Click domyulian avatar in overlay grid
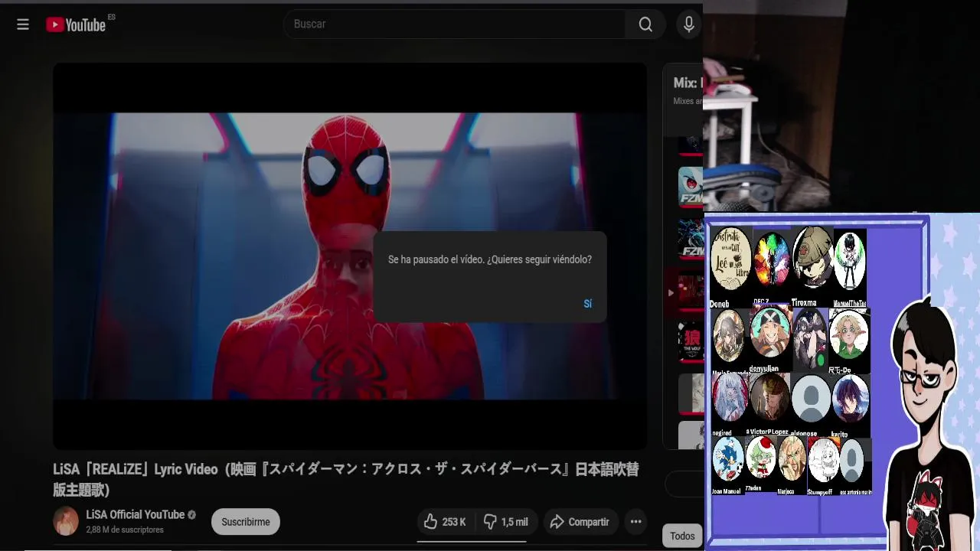The width and height of the screenshot is (980, 551). coord(770,331)
